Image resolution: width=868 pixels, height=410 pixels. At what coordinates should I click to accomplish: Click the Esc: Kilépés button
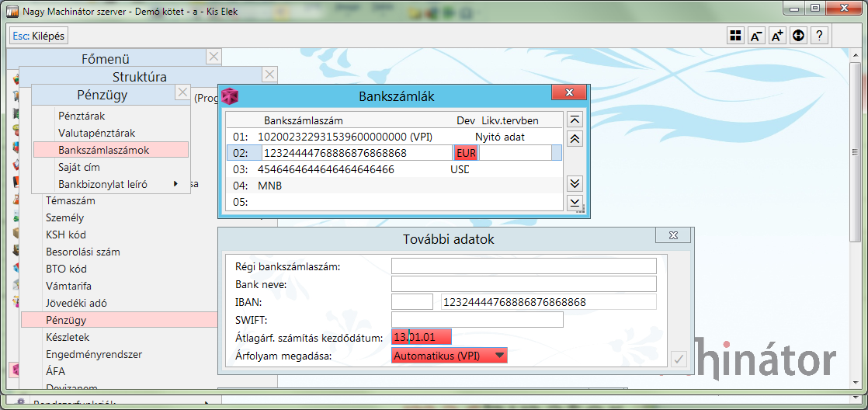pos(39,36)
